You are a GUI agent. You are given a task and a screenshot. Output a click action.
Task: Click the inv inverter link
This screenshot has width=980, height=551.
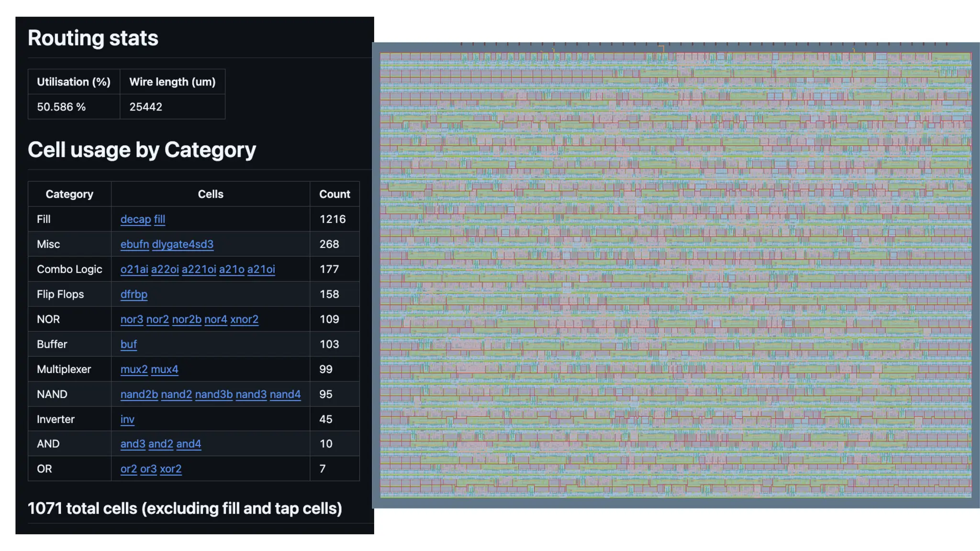click(x=127, y=419)
